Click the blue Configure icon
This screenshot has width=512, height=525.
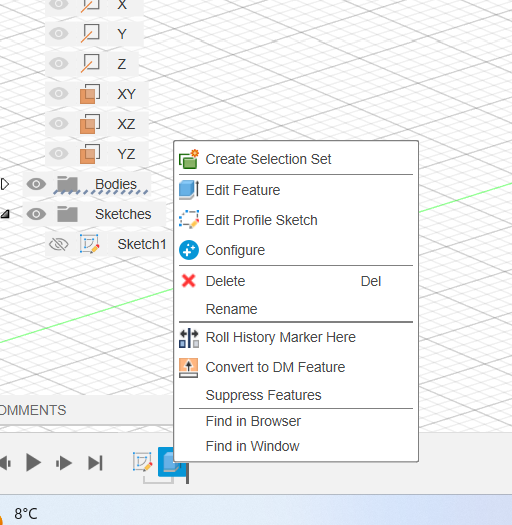point(189,250)
